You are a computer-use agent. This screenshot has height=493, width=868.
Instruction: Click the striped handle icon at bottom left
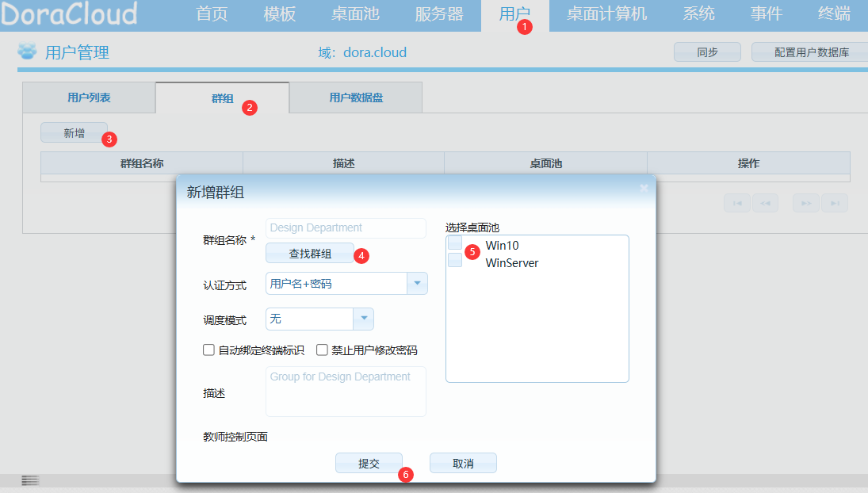(30, 480)
